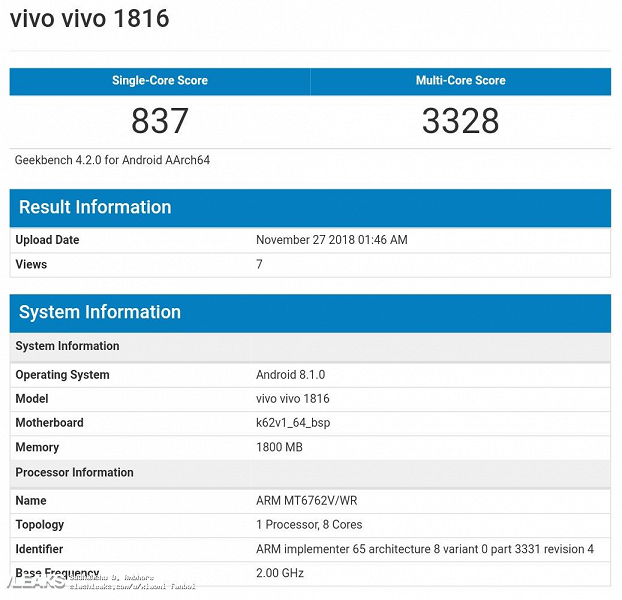Viewport: 622px width, 600px height.
Task: Click the processor 'Name' label
Action: pos(31,501)
